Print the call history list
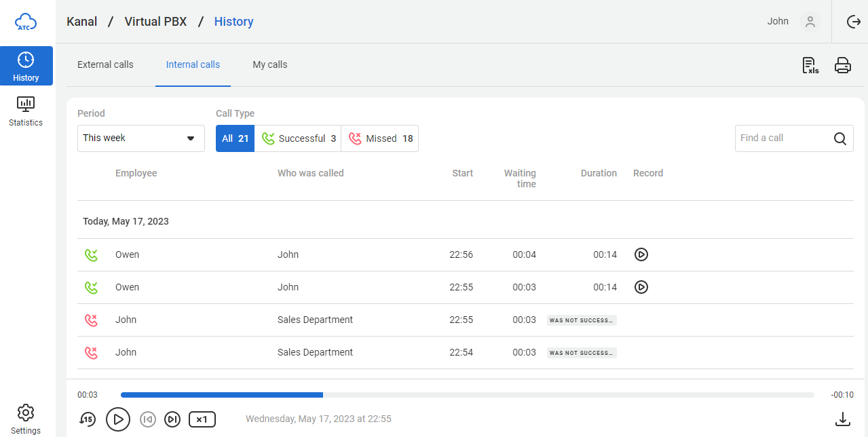The width and height of the screenshot is (868, 437). pyautogui.click(x=842, y=65)
